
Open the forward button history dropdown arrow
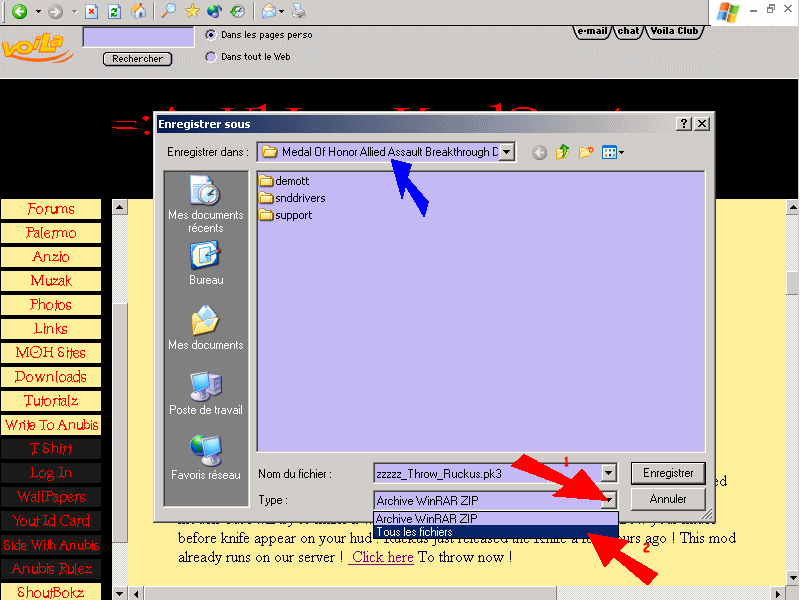point(74,11)
